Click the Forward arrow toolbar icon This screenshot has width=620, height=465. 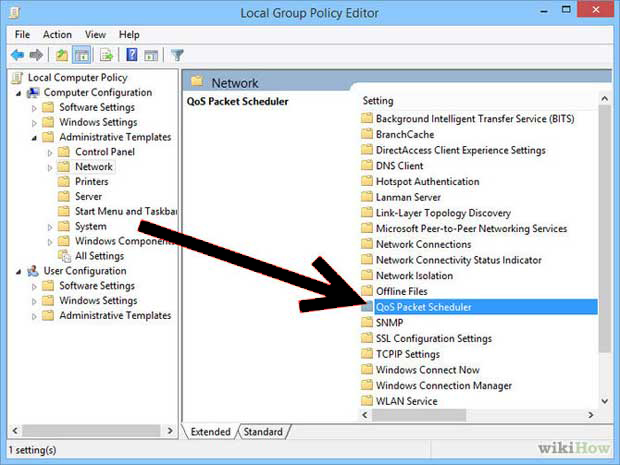[37, 55]
